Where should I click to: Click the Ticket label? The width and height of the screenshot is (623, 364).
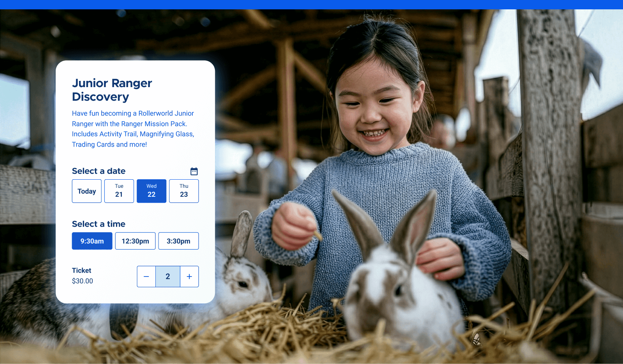tap(81, 270)
